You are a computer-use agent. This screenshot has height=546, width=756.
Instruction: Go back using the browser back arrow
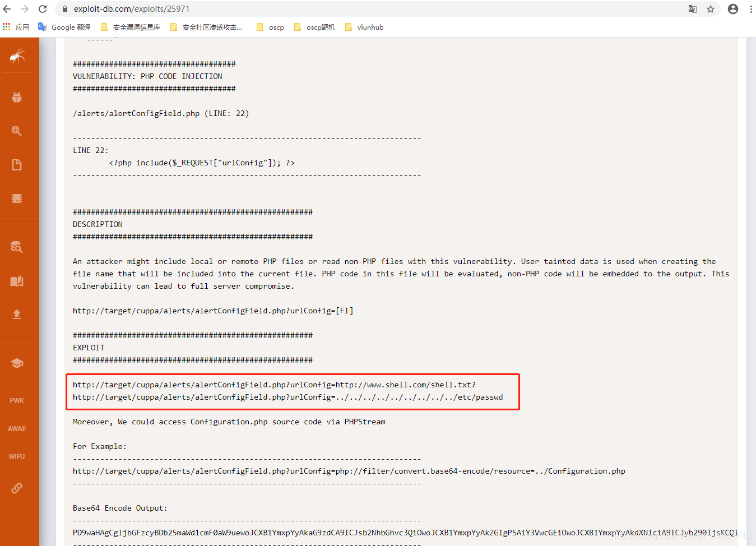click(7, 9)
